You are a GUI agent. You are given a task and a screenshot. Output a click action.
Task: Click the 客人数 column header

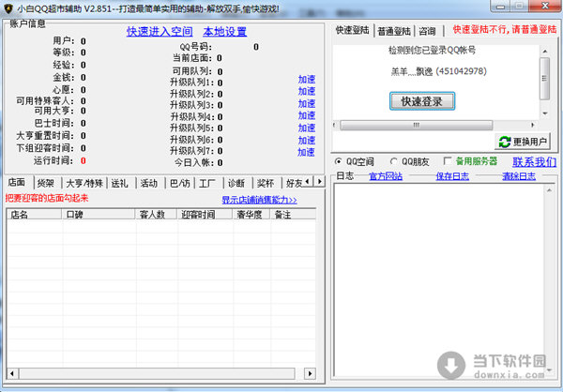(x=156, y=215)
